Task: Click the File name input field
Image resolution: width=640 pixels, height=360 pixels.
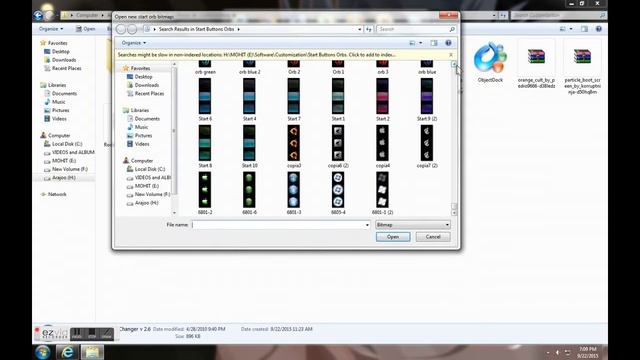Action: coord(278,225)
